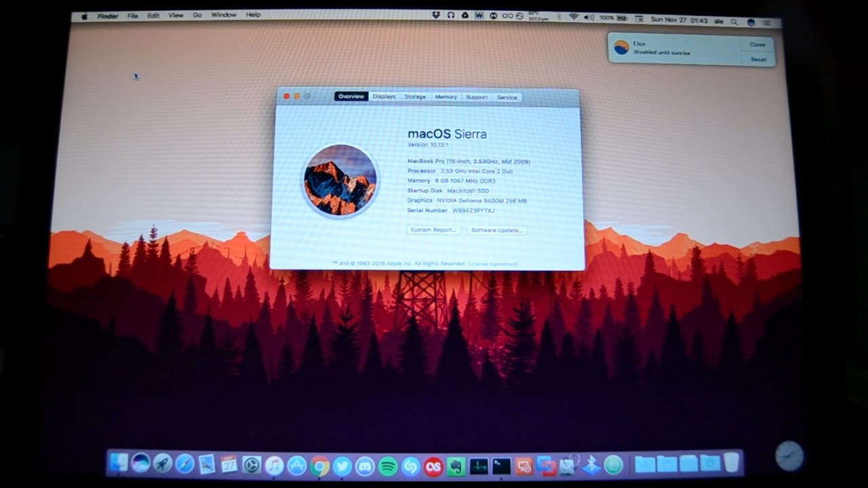This screenshot has height=488, width=868.
Task: Select the Overview tab
Action: (351, 97)
